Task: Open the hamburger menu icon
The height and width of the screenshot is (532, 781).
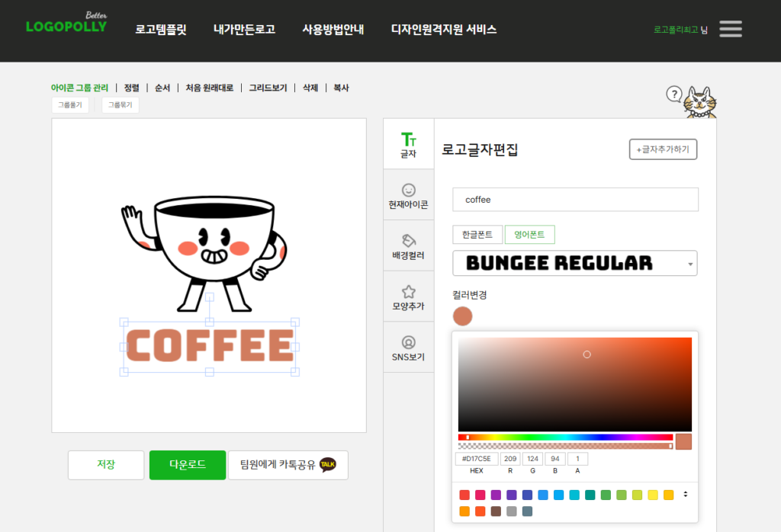Action: [730, 29]
